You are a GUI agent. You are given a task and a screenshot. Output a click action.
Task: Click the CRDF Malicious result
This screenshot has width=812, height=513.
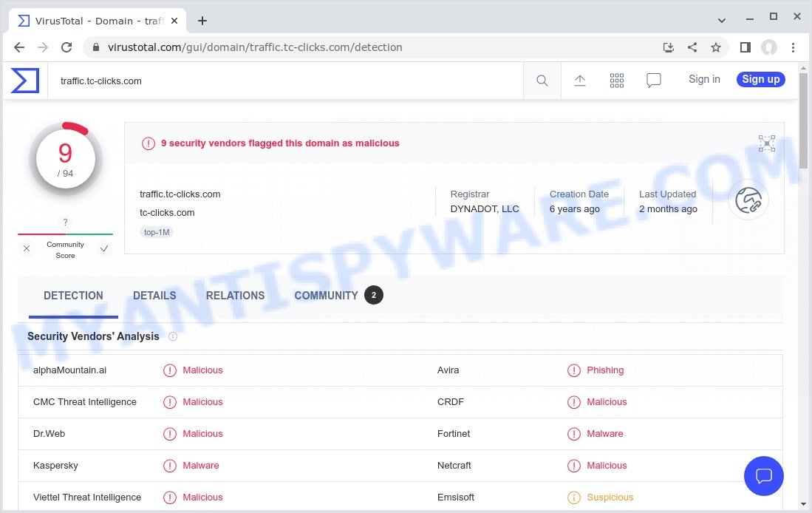coord(607,402)
